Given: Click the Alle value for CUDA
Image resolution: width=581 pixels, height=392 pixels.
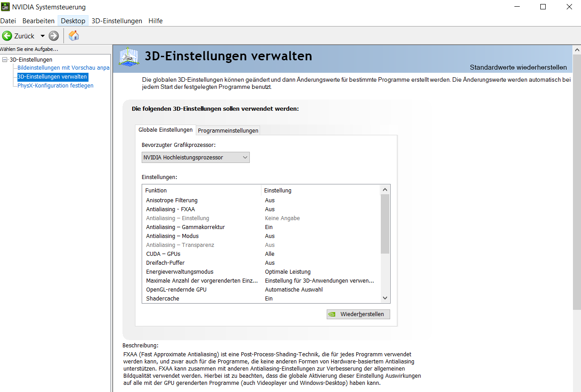Looking at the screenshot, I should point(269,254).
